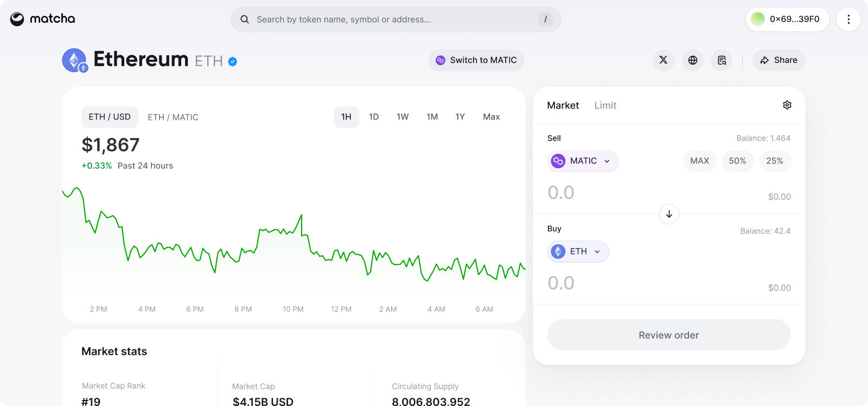This screenshot has width=868, height=406.
Task: Click the search magnifier icon
Action: (x=245, y=20)
